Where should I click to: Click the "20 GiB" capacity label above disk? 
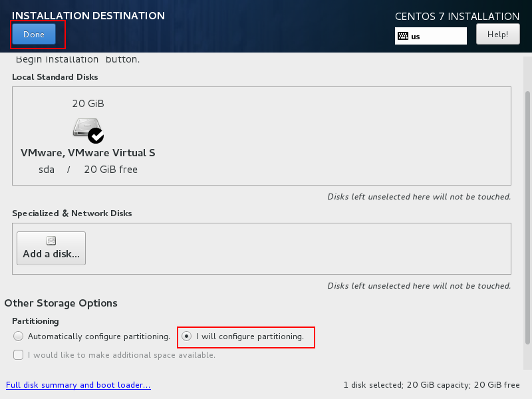pyautogui.click(x=88, y=104)
